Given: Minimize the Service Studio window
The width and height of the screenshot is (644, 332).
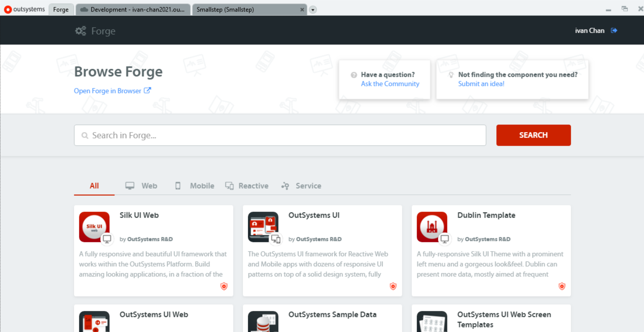Looking at the screenshot, I should (x=609, y=10).
